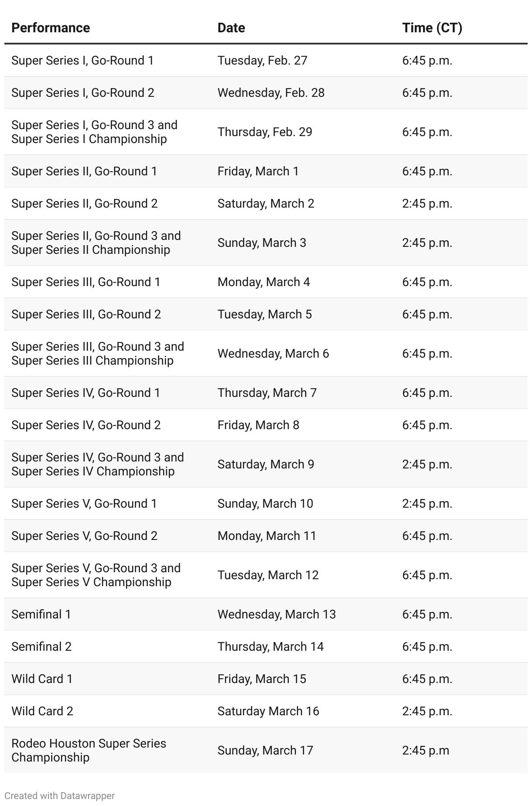This screenshot has width=532, height=806.
Task: Click the Saturday, March 2 date
Action: click(x=266, y=203)
